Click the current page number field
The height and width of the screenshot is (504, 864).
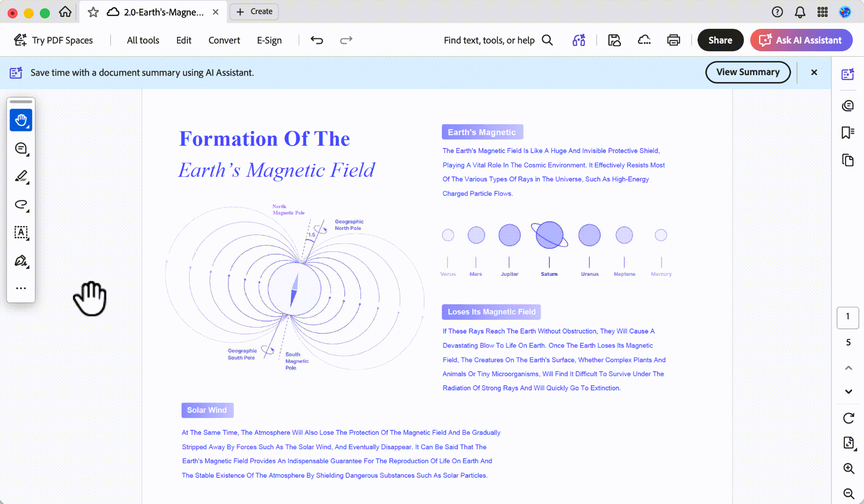(x=848, y=318)
